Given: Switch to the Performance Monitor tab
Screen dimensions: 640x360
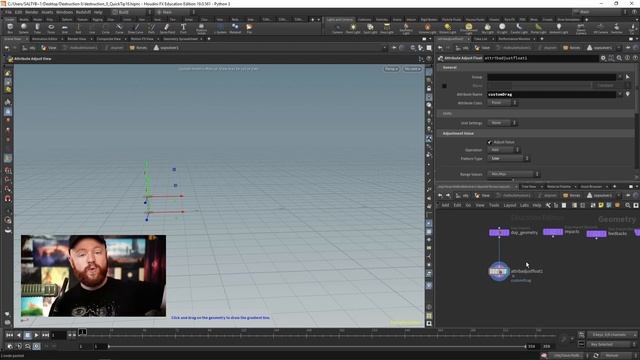Looking at the screenshot, I should pos(514,39).
